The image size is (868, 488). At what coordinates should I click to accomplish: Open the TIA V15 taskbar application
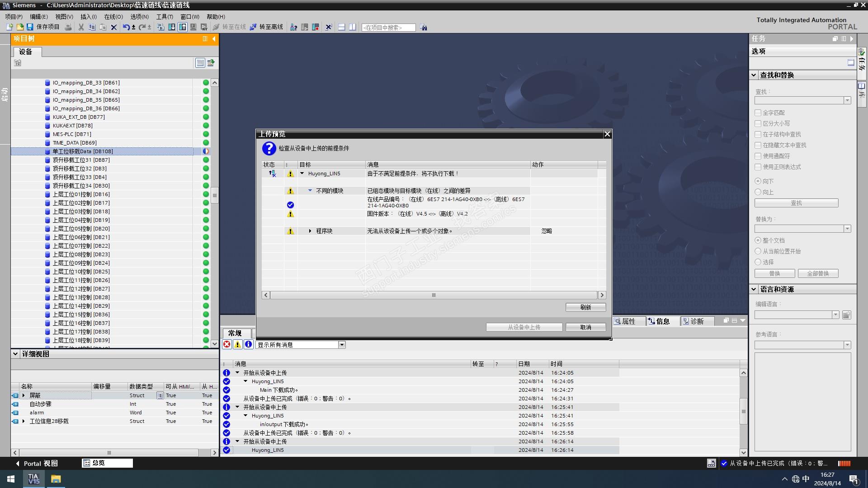[x=34, y=479]
